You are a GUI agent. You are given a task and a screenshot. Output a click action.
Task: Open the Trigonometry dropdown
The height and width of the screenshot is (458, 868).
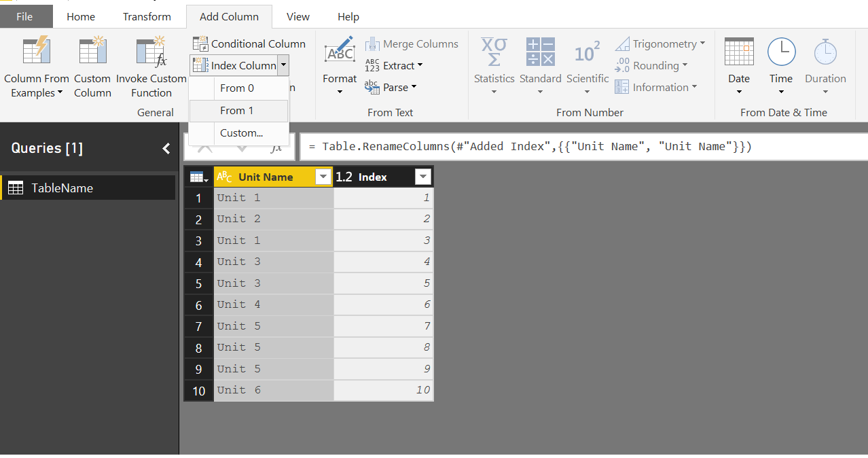(660, 43)
